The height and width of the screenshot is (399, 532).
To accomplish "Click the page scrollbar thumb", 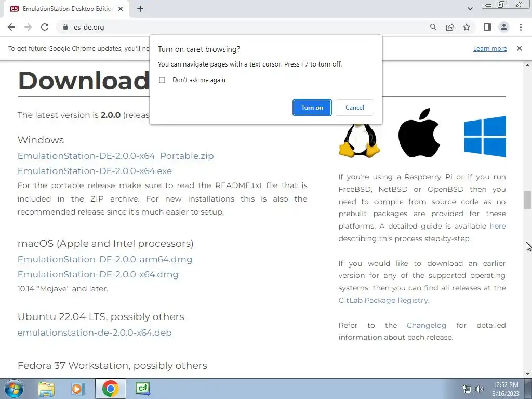I will click(527, 200).
